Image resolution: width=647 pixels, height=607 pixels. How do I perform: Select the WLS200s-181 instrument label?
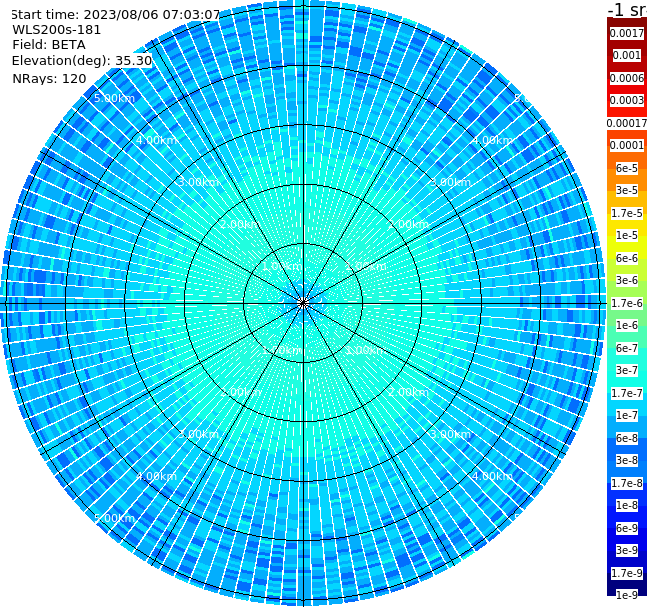point(57,30)
